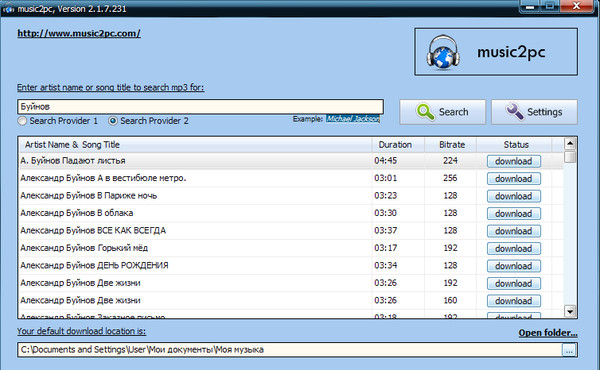Click the Open folder... link
The image size is (600, 370).
[548, 333]
